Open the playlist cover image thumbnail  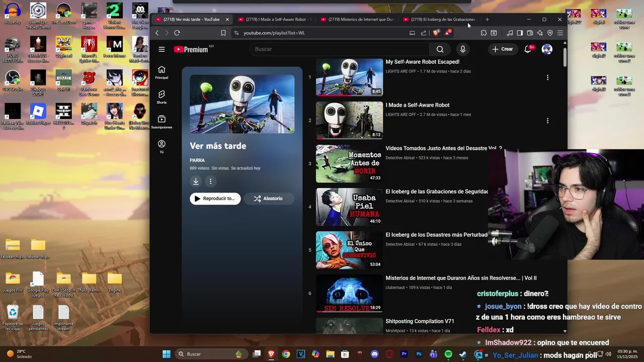click(x=242, y=104)
